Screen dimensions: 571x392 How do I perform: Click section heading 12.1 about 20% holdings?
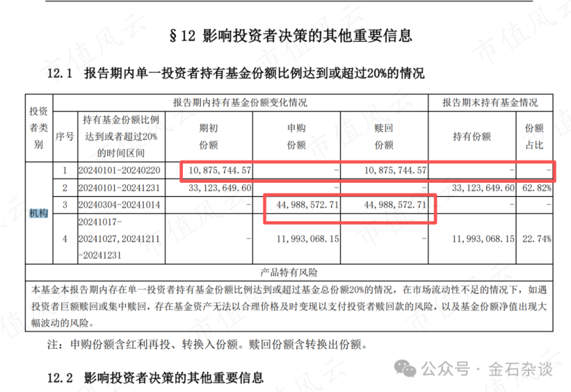click(x=235, y=74)
